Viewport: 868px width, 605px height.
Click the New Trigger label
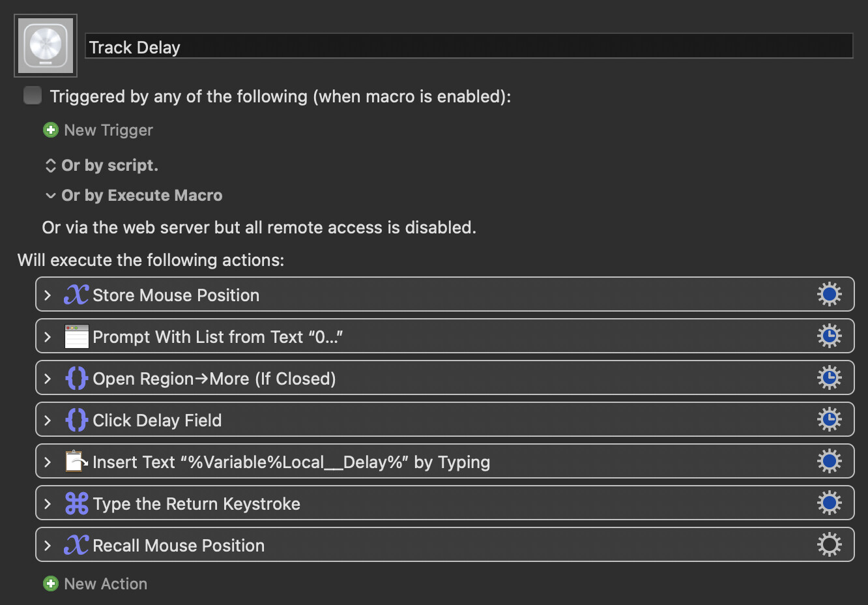pyautogui.click(x=108, y=130)
